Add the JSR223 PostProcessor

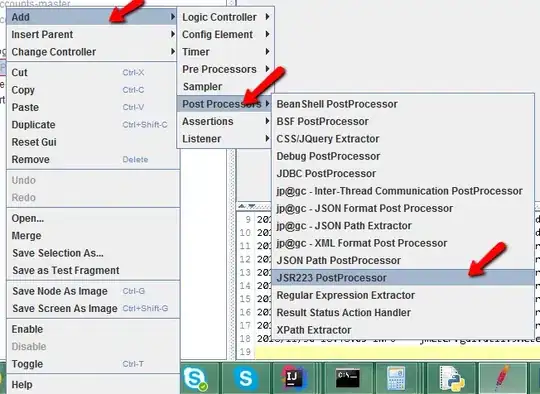[x=404, y=278]
